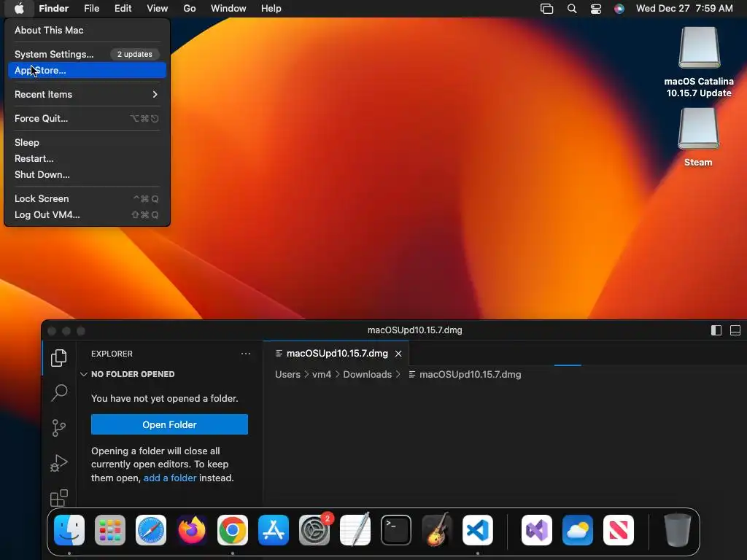This screenshot has height=560, width=747.
Task: Choose Restart in the Apple menu
Action: [88, 158]
